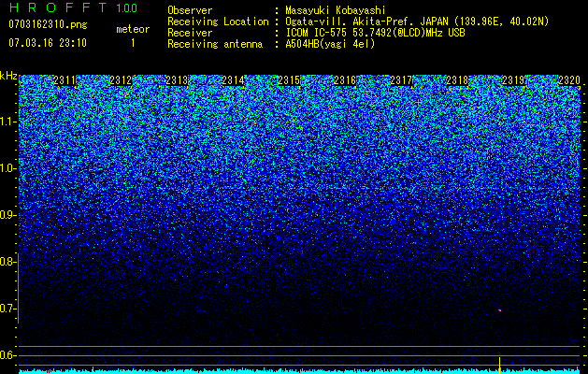Click the Receiver label
This screenshot has height=374, width=588.
tap(190, 33)
